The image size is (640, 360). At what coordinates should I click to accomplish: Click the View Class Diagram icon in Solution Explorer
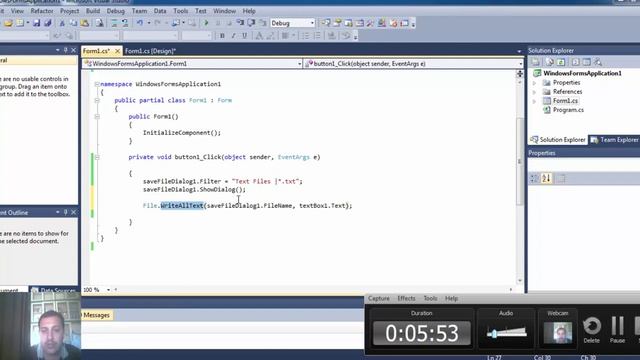(x=598, y=62)
